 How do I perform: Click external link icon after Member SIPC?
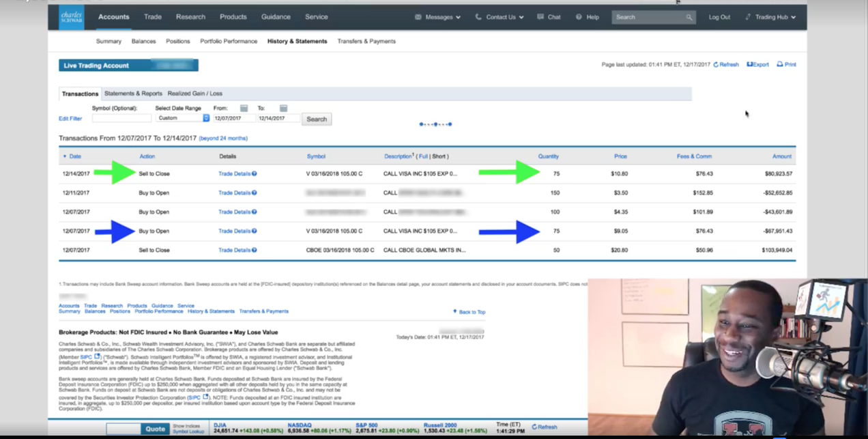pyautogui.click(x=98, y=356)
